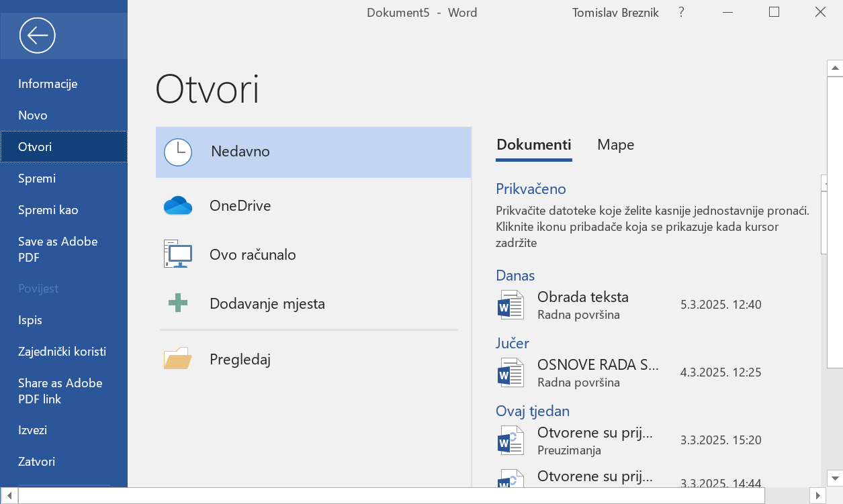Click the horizontal scrollbar right arrow
Viewport: 843px width, 504px height.
click(817, 496)
